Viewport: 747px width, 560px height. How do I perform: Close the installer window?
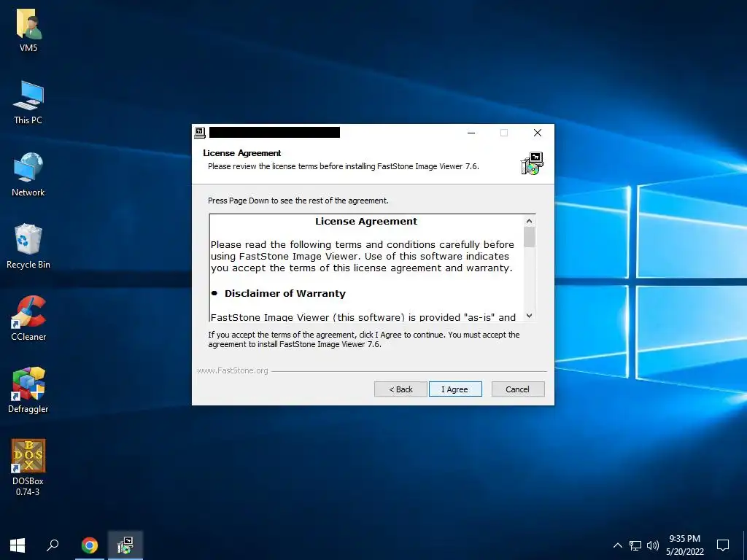[x=538, y=133]
